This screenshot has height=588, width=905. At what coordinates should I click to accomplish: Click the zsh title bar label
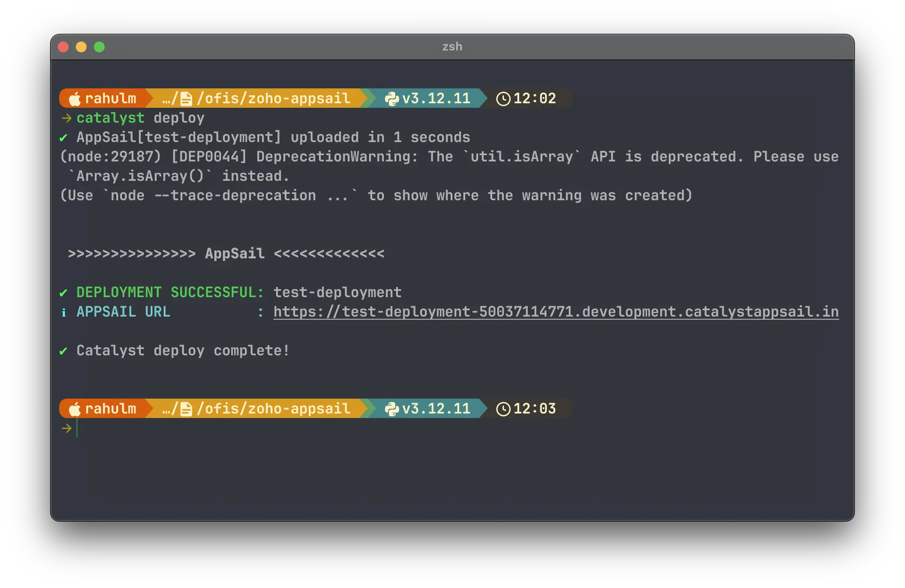[x=452, y=46]
